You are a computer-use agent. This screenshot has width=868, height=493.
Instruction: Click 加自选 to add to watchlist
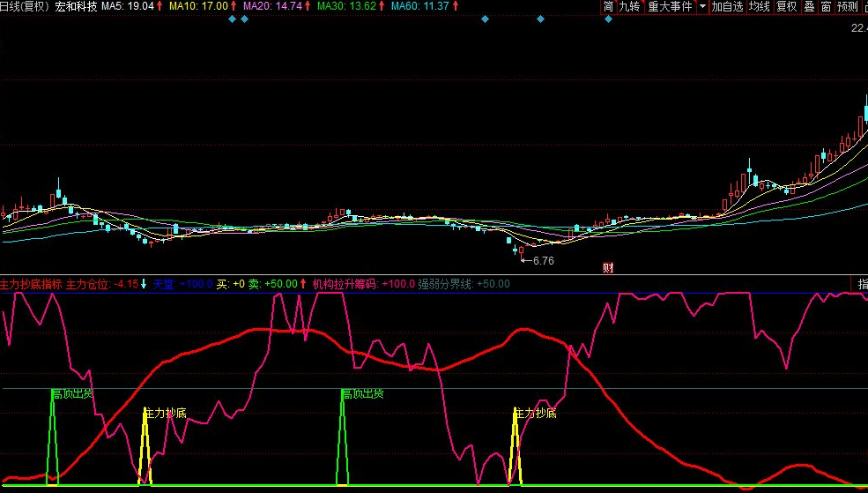pos(727,7)
